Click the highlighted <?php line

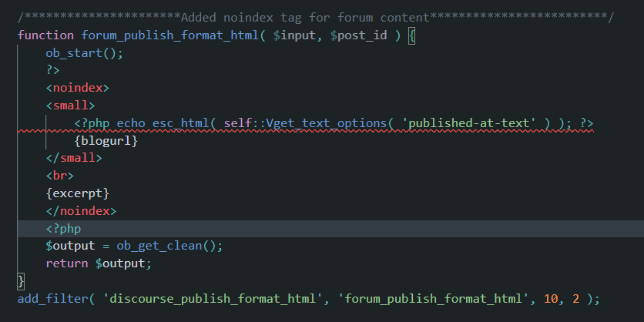click(x=330, y=229)
